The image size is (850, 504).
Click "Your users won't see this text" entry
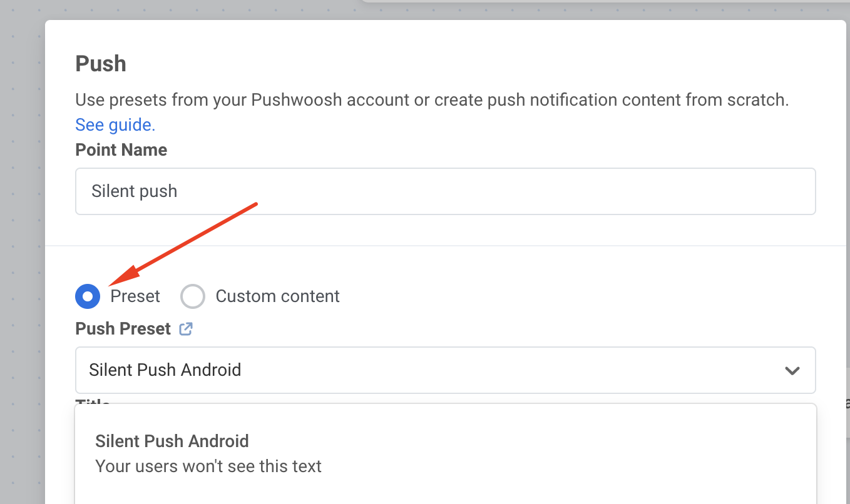(x=208, y=466)
